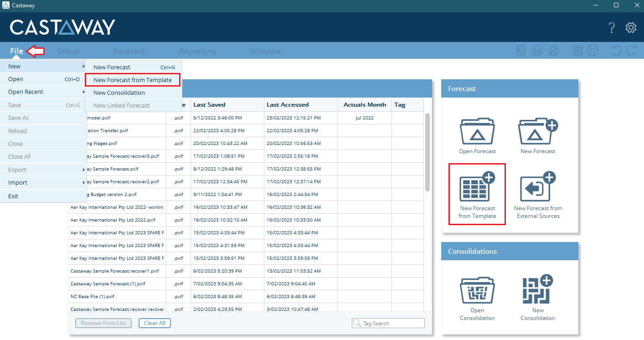The width and height of the screenshot is (644, 340).
Task: Click the New Forecast folder-plus icon
Action: tap(538, 131)
